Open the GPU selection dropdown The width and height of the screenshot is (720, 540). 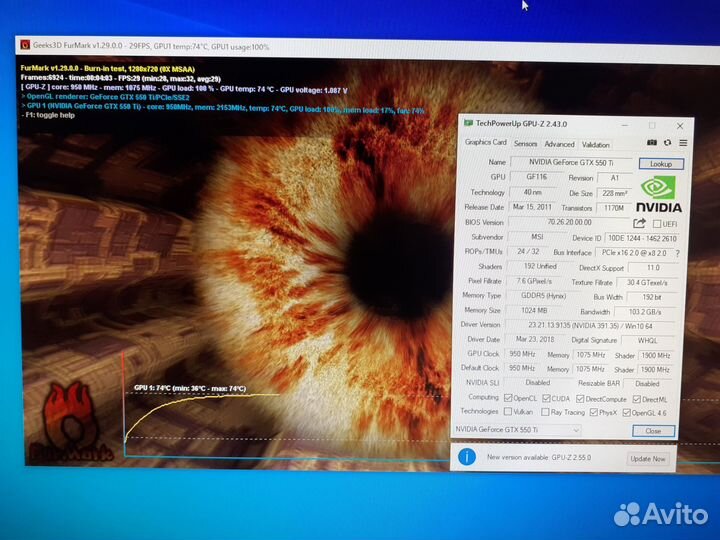518,430
